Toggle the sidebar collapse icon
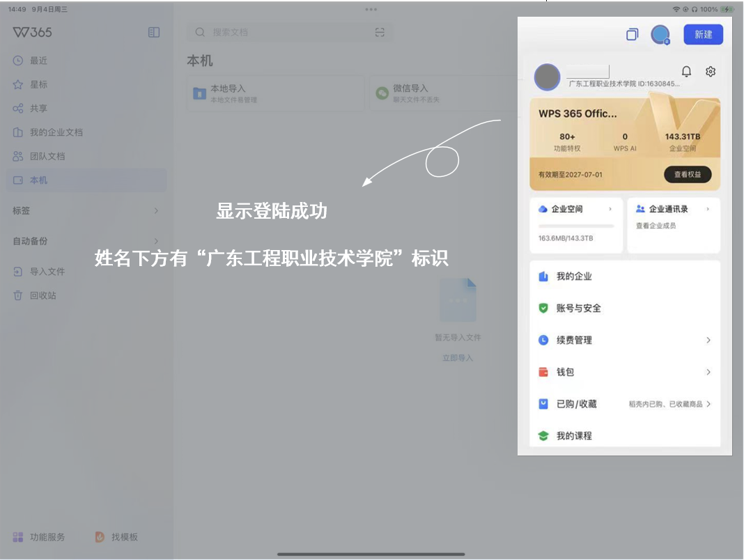The height and width of the screenshot is (560, 744). click(154, 32)
